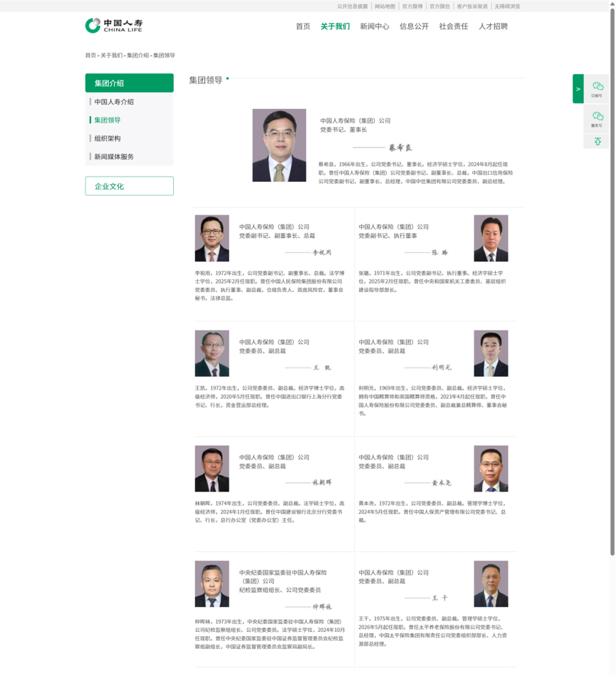Click 利明光's portrait photo
Image resolution: width=616 pixels, height=676 pixels.
click(x=491, y=353)
